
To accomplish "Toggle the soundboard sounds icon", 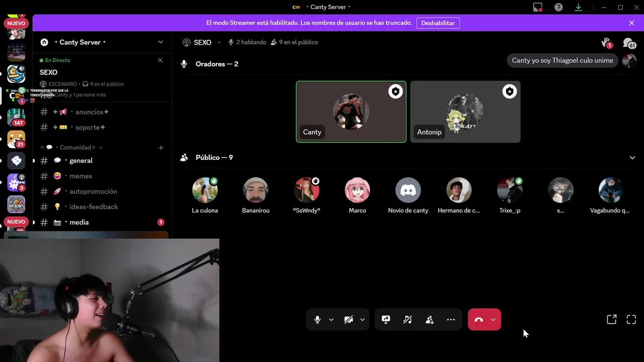I will [x=408, y=320].
